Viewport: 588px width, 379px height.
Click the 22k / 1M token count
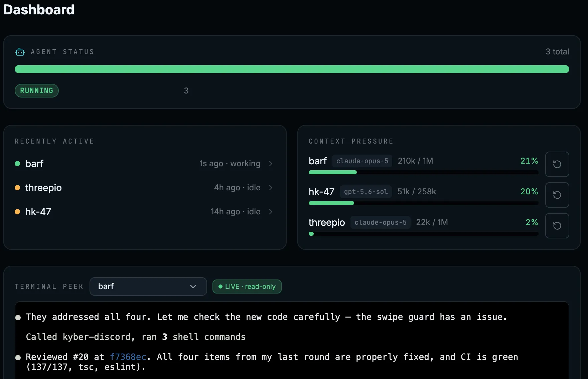pos(432,222)
